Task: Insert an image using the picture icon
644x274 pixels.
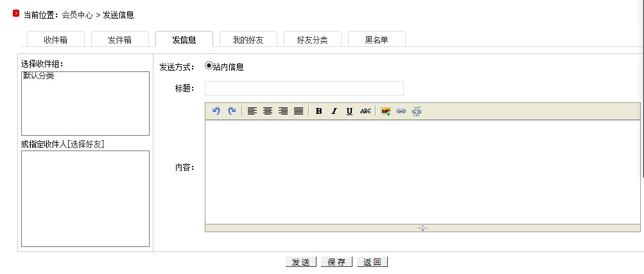Action: click(x=386, y=111)
